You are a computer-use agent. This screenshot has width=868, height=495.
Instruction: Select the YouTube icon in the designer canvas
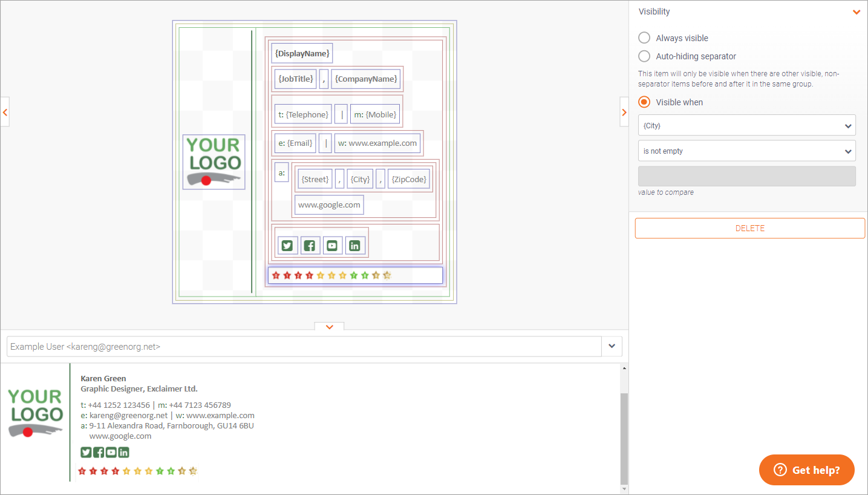pos(332,246)
